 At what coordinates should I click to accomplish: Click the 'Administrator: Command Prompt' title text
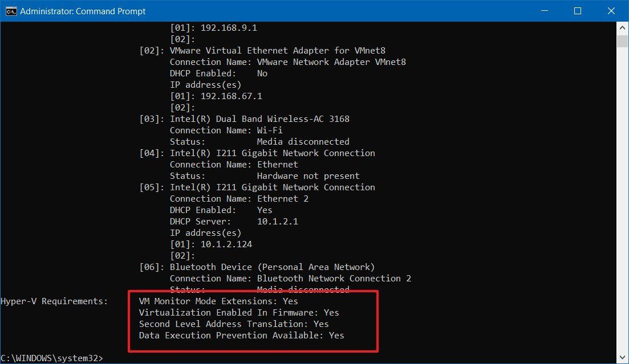(x=83, y=11)
